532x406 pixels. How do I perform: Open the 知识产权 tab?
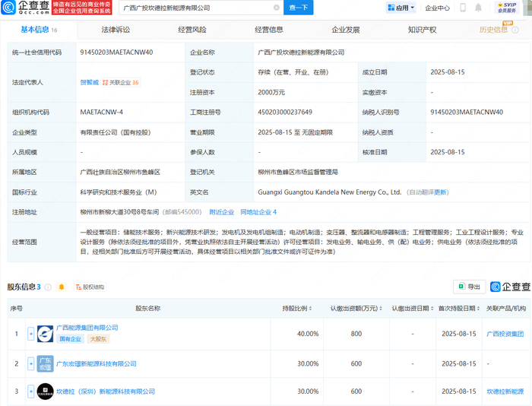[422, 30]
